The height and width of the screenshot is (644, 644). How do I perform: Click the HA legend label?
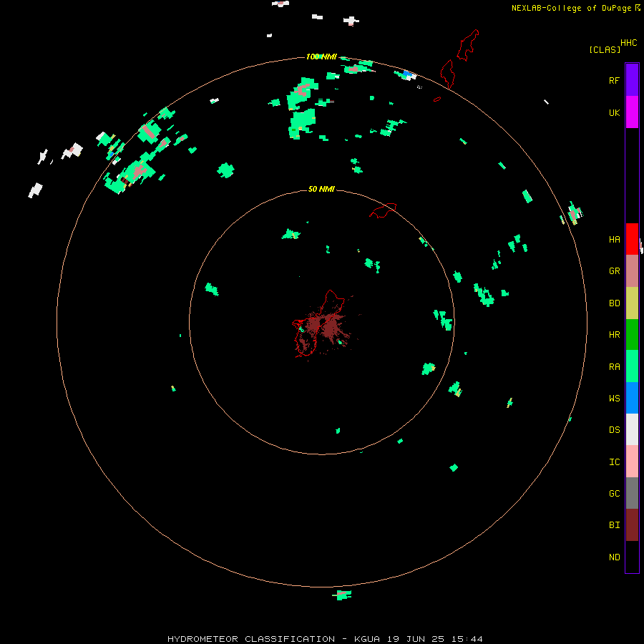tap(614, 239)
